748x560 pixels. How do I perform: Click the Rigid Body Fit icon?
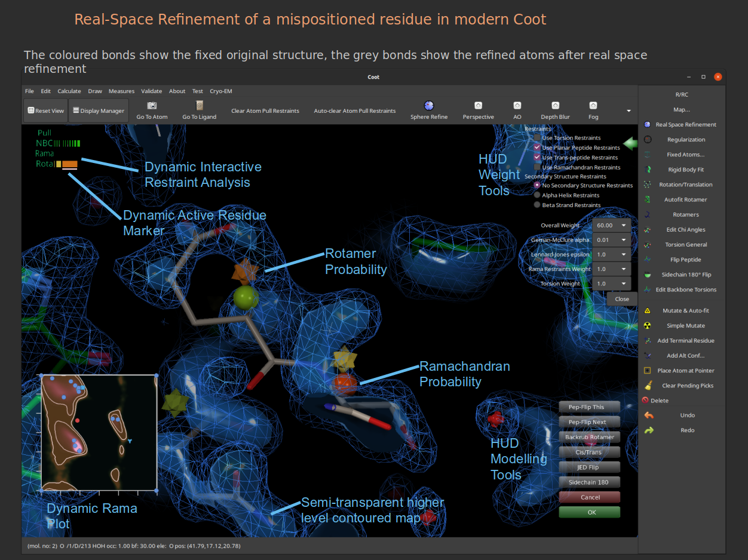pos(648,170)
